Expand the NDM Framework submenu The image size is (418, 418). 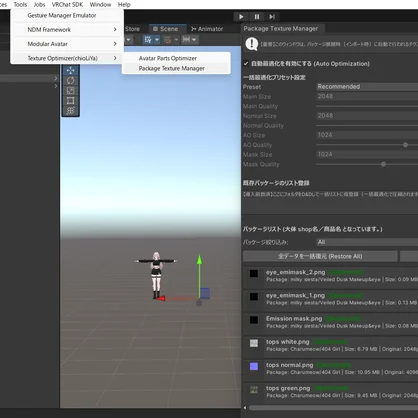pos(67,30)
